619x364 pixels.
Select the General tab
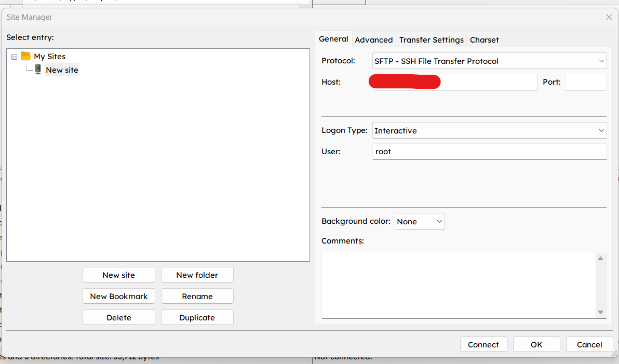coord(333,39)
